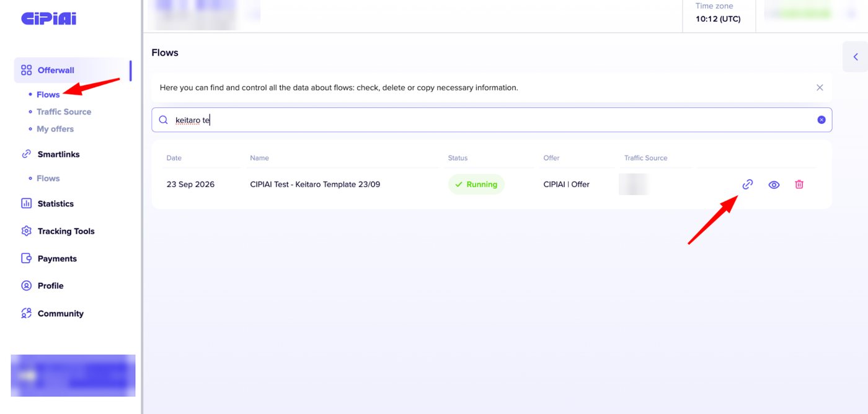Click the Offerwall grid icon
Image resolution: width=868 pixels, height=414 pixels.
(26, 70)
